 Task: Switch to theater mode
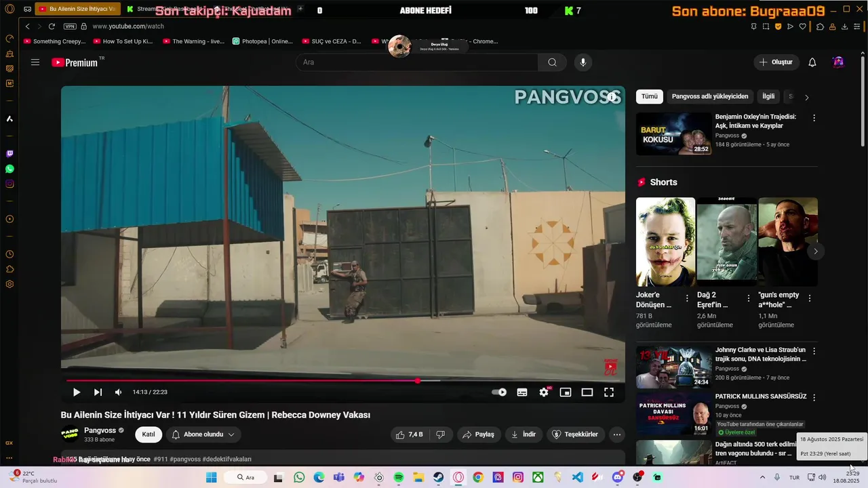(x=587, y=392)
